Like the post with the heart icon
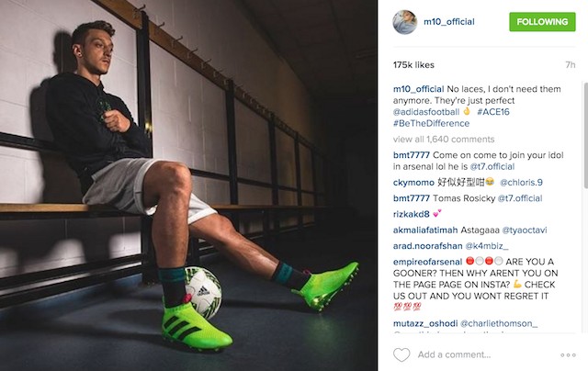Viewport: 588px width, 371px height. click(401, 354)
